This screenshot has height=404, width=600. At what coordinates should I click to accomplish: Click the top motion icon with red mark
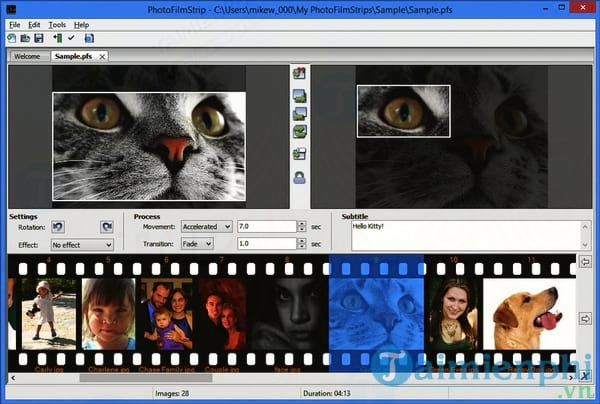[299, 73]
